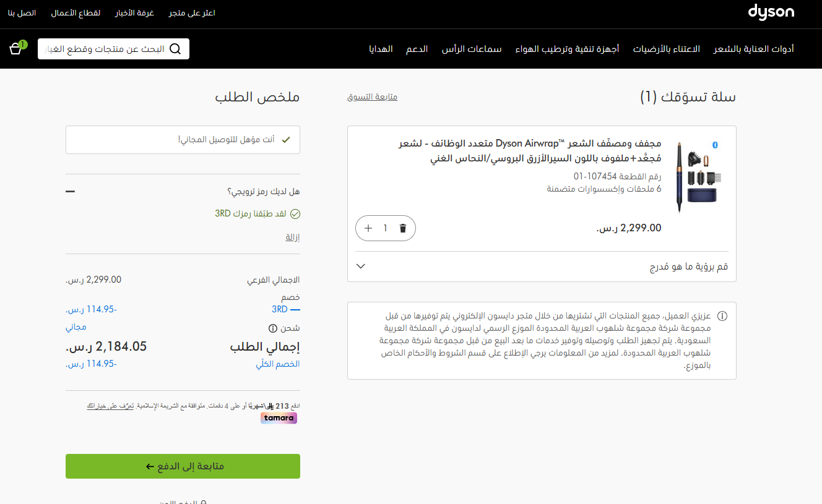Screen dimensions: 822x504
Task: Open the أدوات العناية بالشعر menu
Action: tap(753, 49)
